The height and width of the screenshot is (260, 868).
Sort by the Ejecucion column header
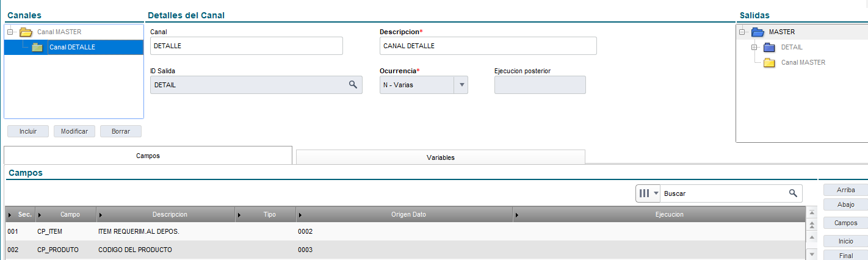click(659, 214)
